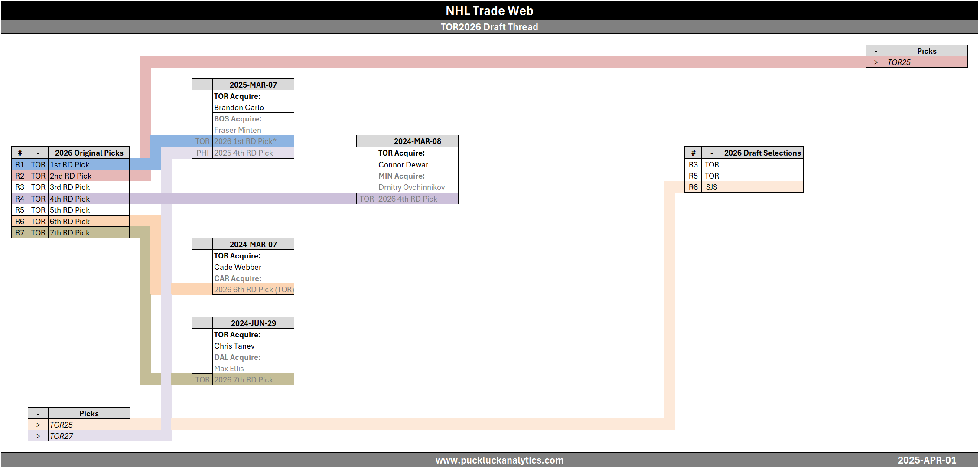The height and width of the screenshot is (467, 980).
Task: Select Chris Tanev in the Dallas trade
Action: 234,346
